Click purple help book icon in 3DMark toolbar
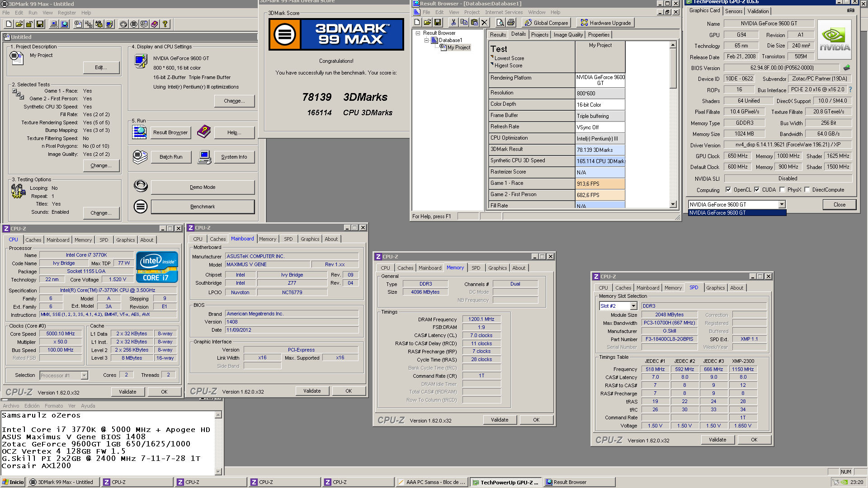The image size is (868, 488). [x=155, y=24]
